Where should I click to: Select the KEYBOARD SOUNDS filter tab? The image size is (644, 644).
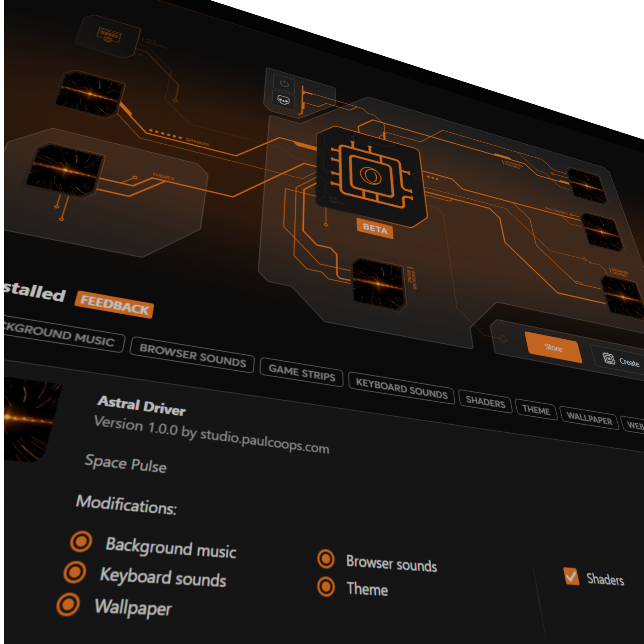tap(401, 388)
